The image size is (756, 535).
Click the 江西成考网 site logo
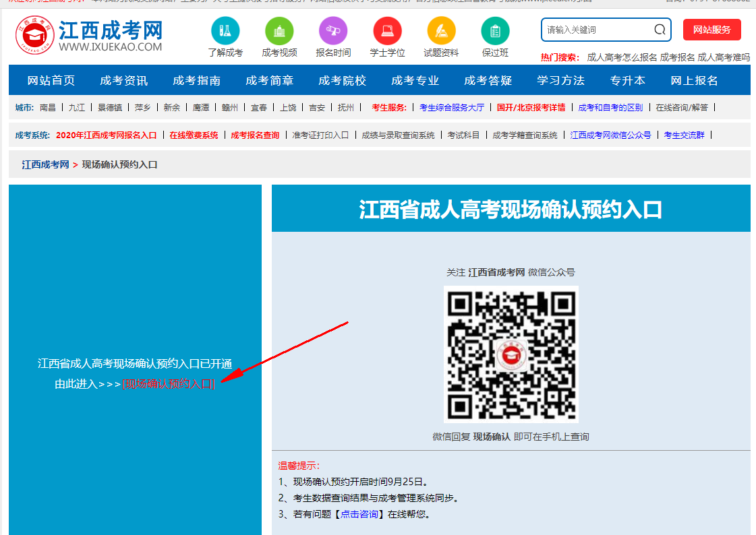pos(89,35)
